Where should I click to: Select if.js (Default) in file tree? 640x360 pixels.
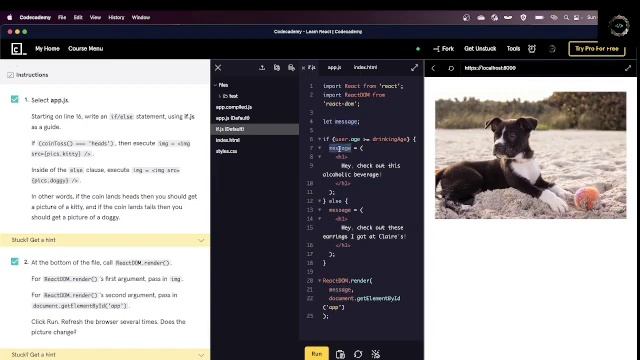click(x=255, y=129)
